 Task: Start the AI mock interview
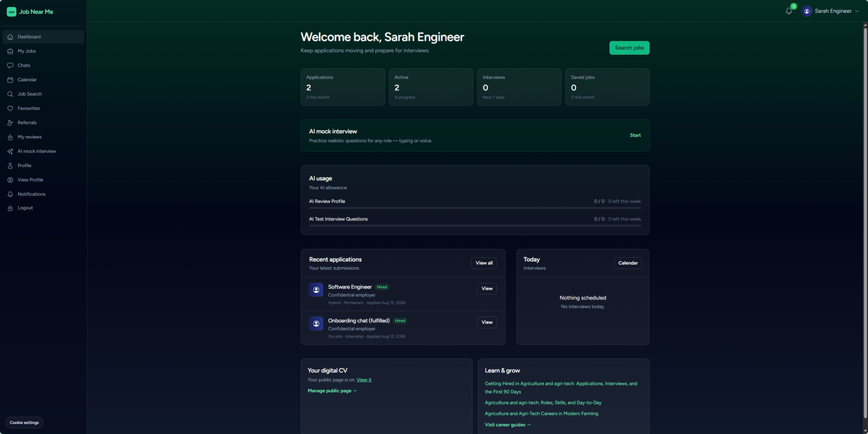coord(635,135)
